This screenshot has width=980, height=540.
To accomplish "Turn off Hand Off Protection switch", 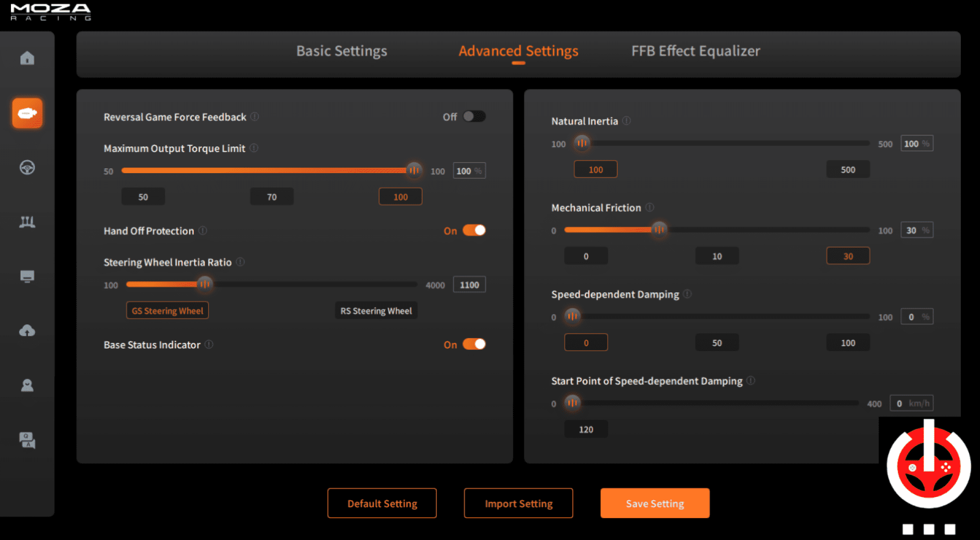I will tap(474, 231).
